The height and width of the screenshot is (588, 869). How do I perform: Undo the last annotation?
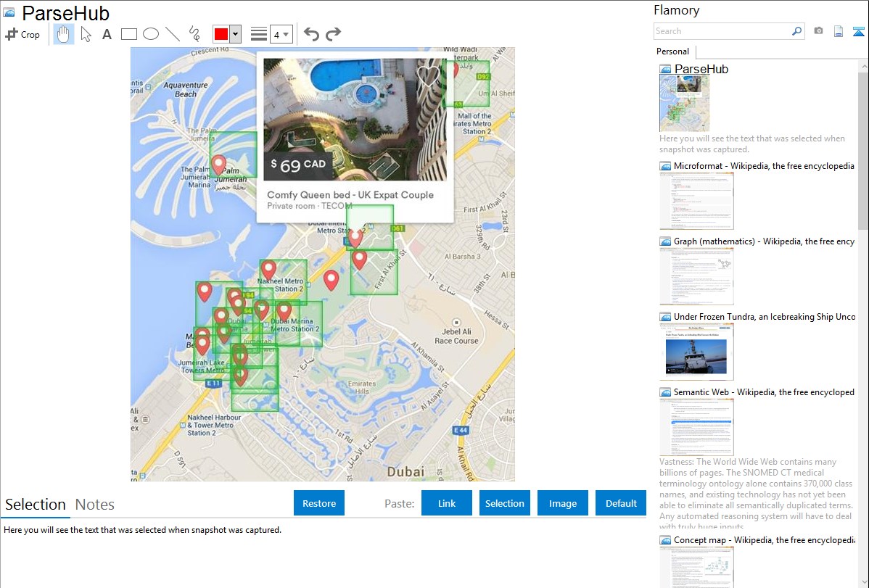pyautogui.click(x=311, y=34)
